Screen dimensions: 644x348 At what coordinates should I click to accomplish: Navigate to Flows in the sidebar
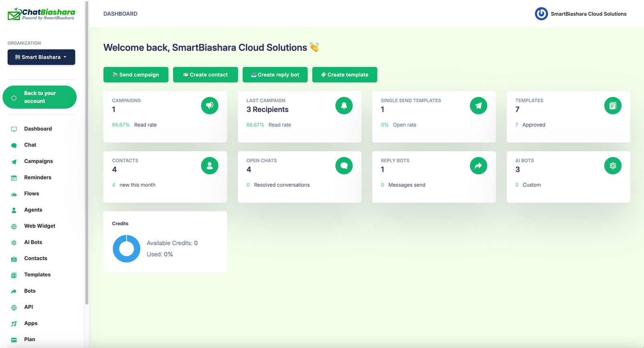pos(31,194)
